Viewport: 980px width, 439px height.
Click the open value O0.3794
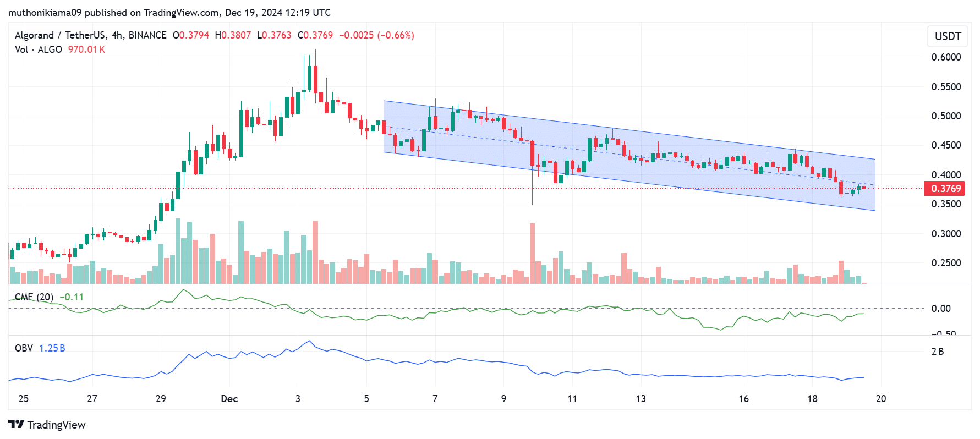tap(191, 35)
